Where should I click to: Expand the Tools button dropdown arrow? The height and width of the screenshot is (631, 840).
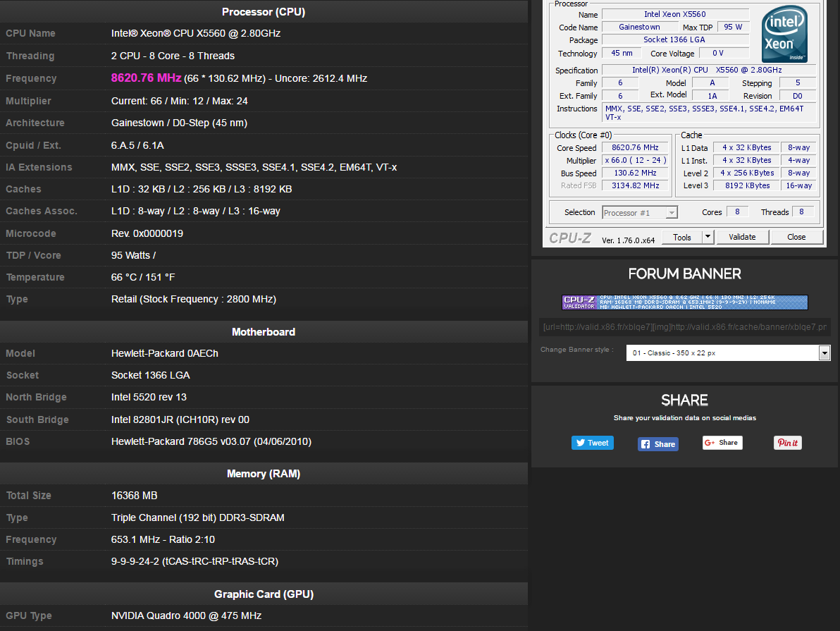click(708, 237)
